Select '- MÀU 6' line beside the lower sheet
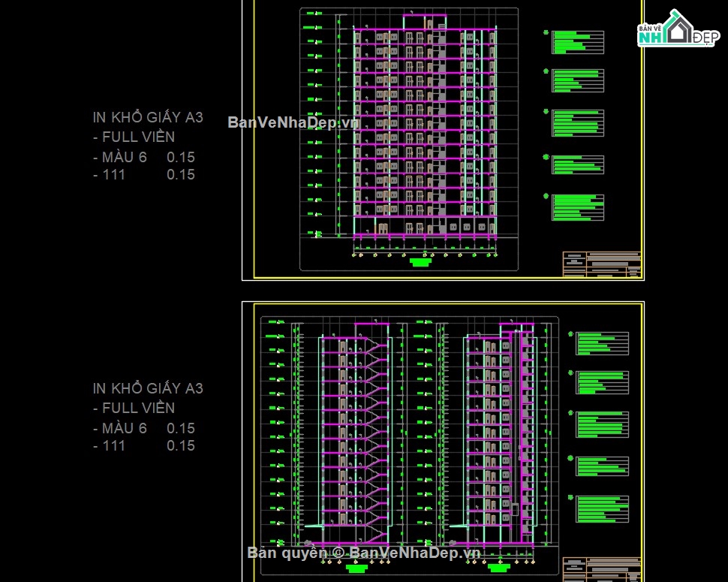Screen dimensions: 728x582 click(120, 428)
